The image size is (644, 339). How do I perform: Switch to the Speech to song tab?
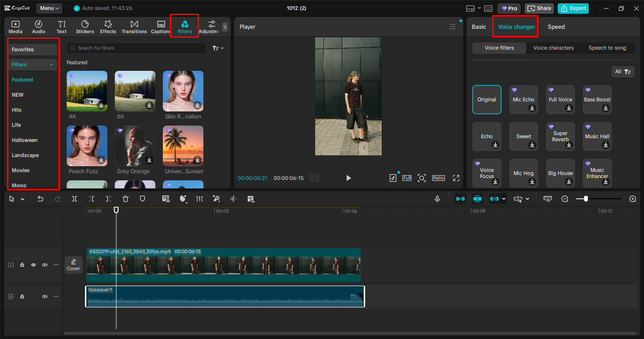(607, 48)
